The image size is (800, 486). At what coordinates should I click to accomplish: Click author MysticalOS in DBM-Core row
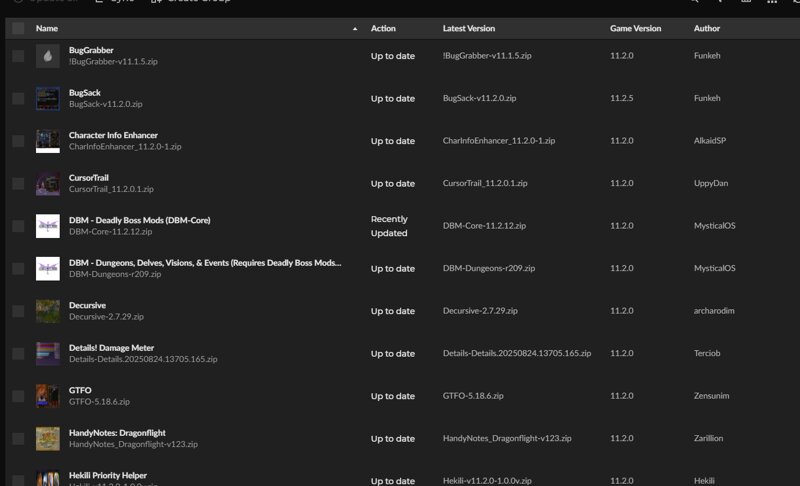pos(714,225)
